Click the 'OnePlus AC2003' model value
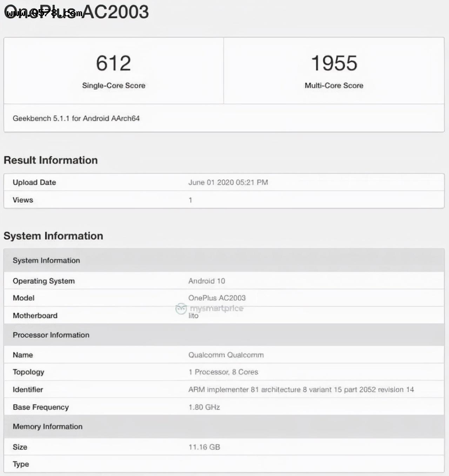The width and height of the screenshot is (449, 476). [217, 298]
